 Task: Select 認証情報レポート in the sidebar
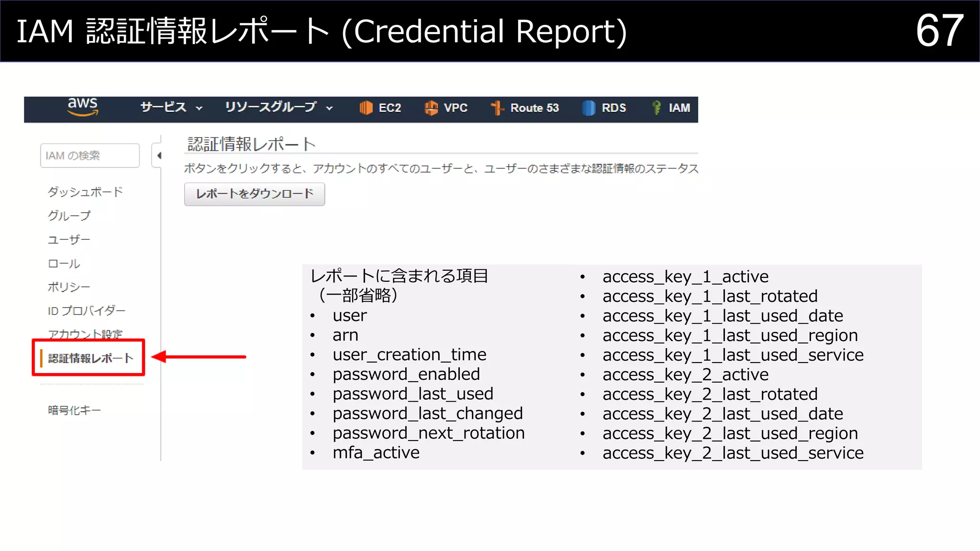[90, 358]
